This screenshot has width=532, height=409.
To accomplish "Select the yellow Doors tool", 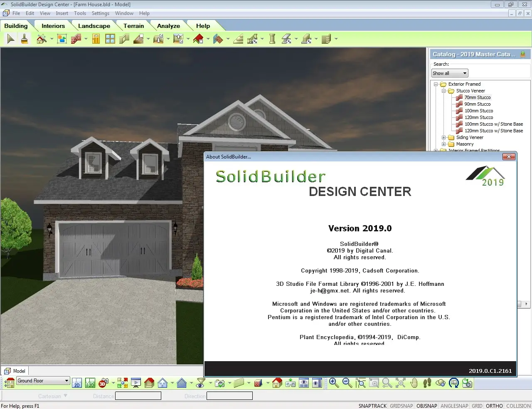I will (96, 39).
